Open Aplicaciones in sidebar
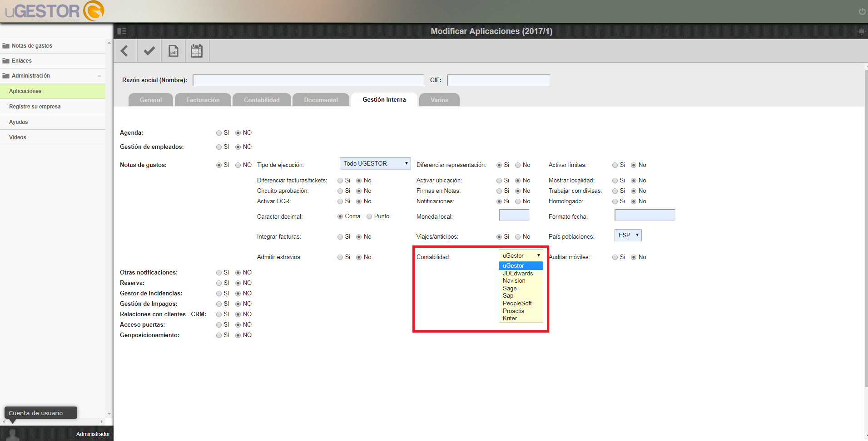 coord(53,91)
